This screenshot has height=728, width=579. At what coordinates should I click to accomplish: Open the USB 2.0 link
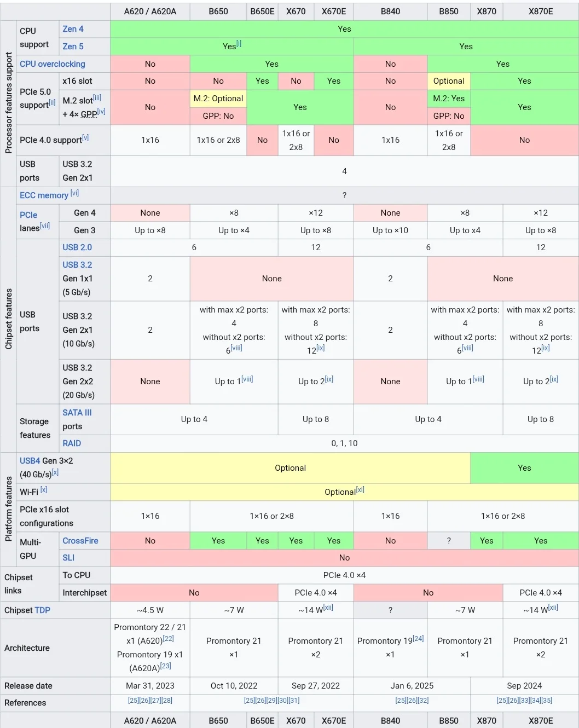click(77, 247)
